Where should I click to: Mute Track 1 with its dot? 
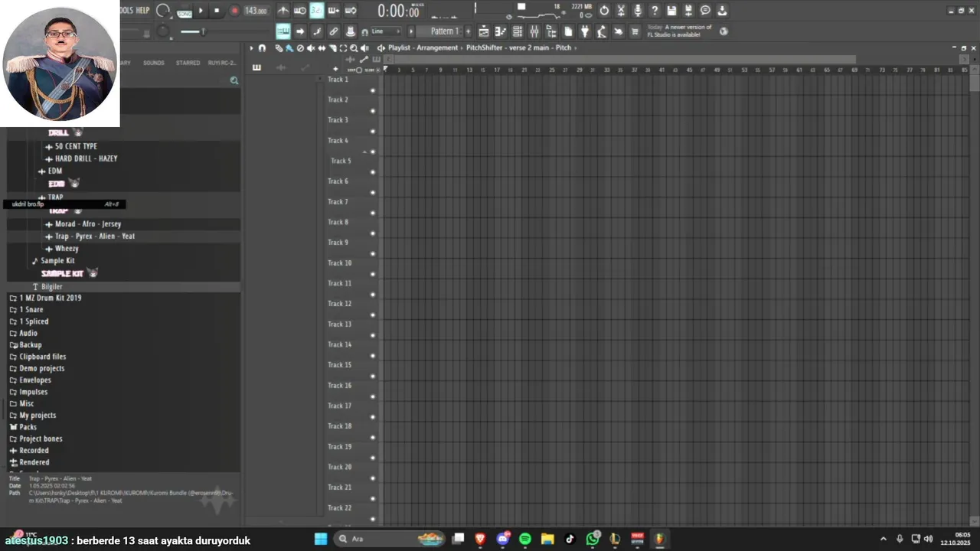pos(373,90)
